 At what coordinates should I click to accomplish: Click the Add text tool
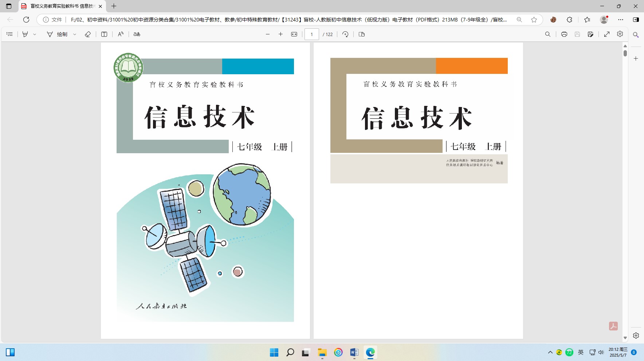tap(104, 34)
